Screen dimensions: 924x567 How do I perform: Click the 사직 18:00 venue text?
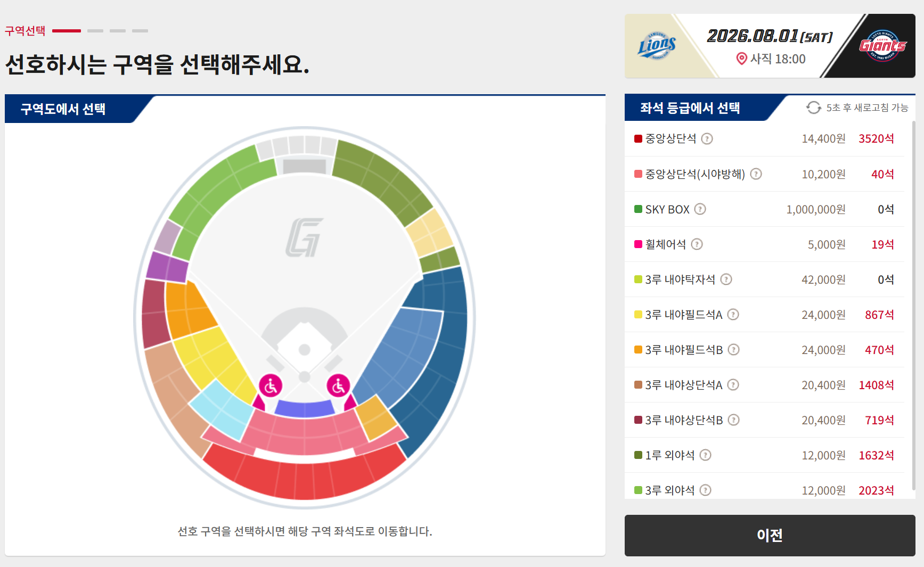tap(778, 59)
